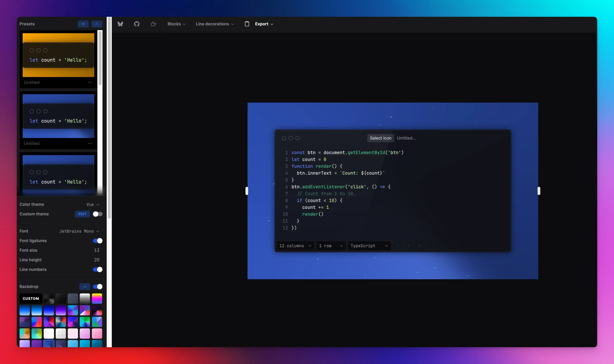Click the coffee cup donate icon
614x364 pixels.
[153, 24]
